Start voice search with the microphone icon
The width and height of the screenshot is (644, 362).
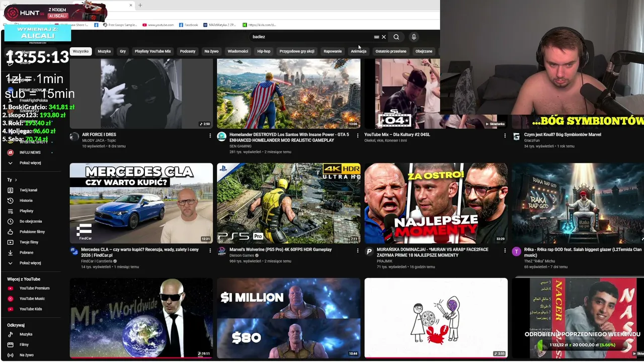point(414,37)
